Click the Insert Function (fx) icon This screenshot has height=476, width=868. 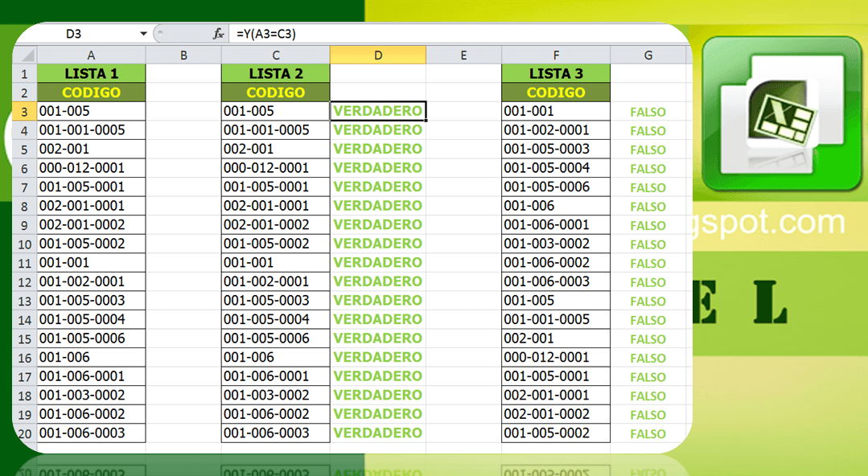tap(216, 33)
